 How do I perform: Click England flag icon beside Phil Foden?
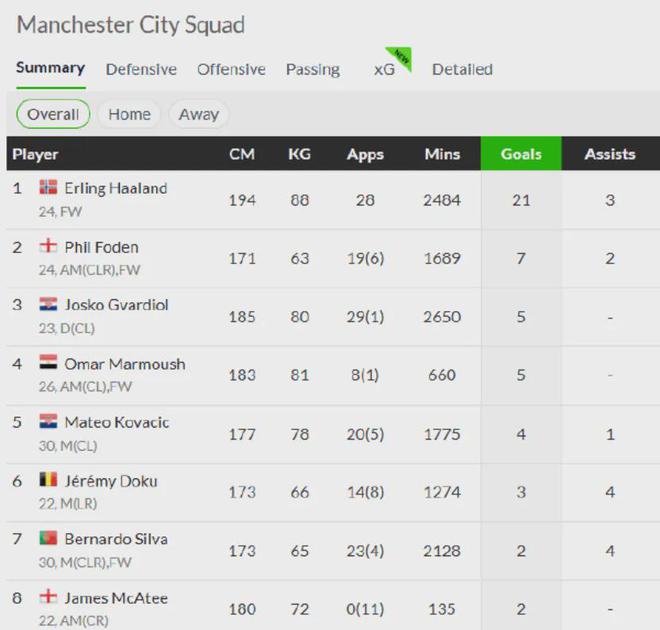coord(48,246)
